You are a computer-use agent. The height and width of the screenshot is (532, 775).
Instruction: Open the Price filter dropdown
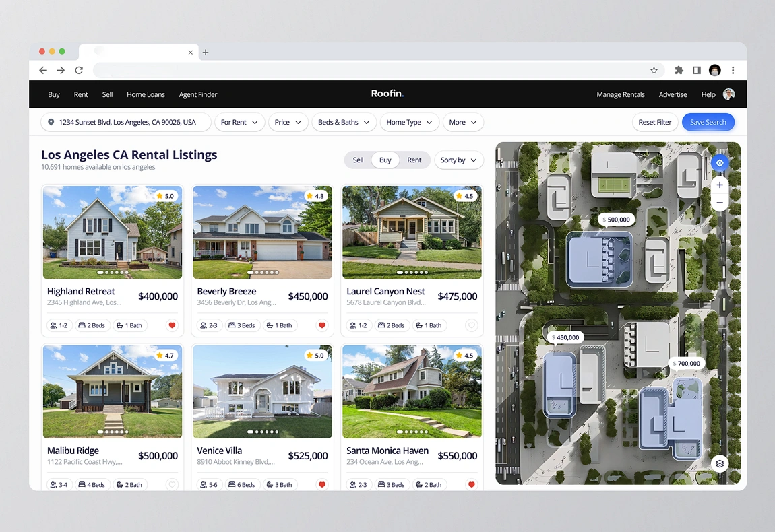(x=288, y=122)
